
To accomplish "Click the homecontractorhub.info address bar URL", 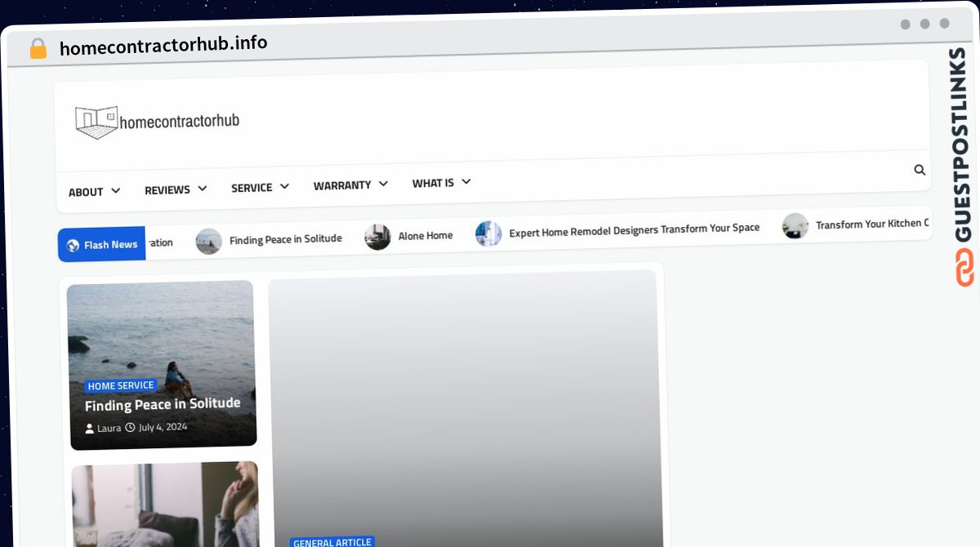I will [163, 46].
